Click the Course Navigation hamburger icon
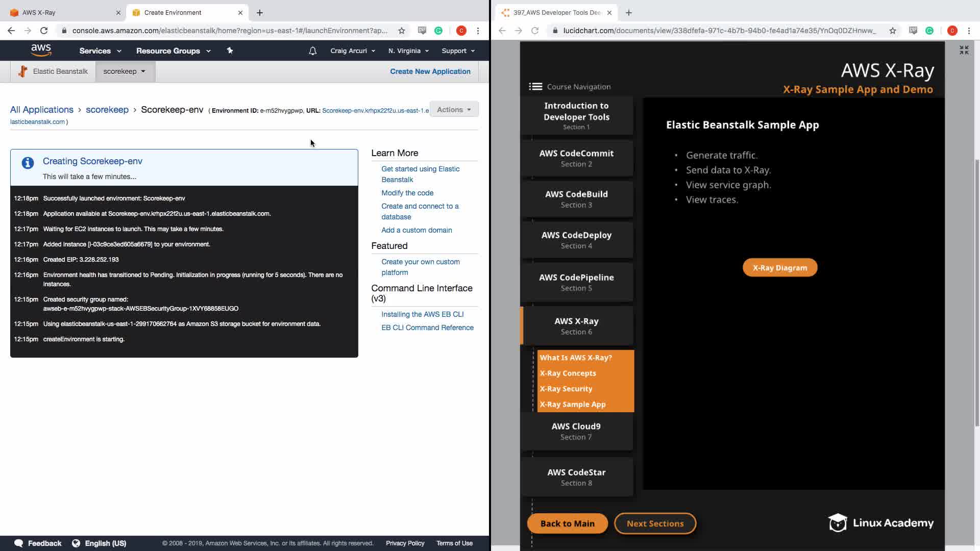This screenshot has height=551, width=980. pyautogui.click(x=535, y=87)
